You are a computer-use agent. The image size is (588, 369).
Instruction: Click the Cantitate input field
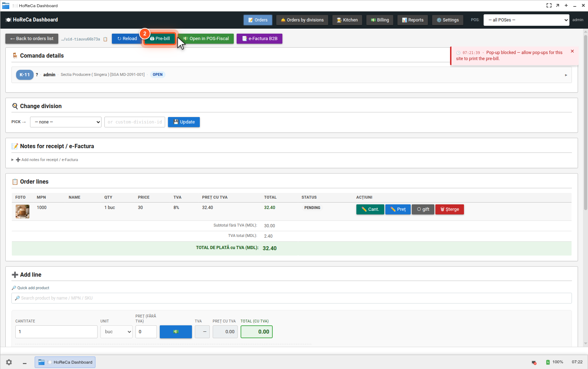coord(56,332)
